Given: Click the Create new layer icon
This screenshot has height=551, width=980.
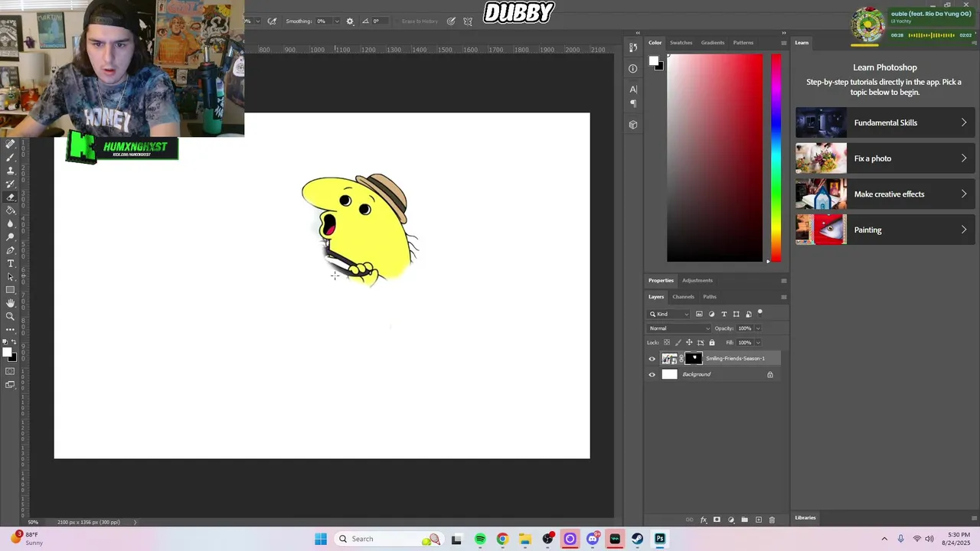Looking at the screenshot, I should click(758, 520).
